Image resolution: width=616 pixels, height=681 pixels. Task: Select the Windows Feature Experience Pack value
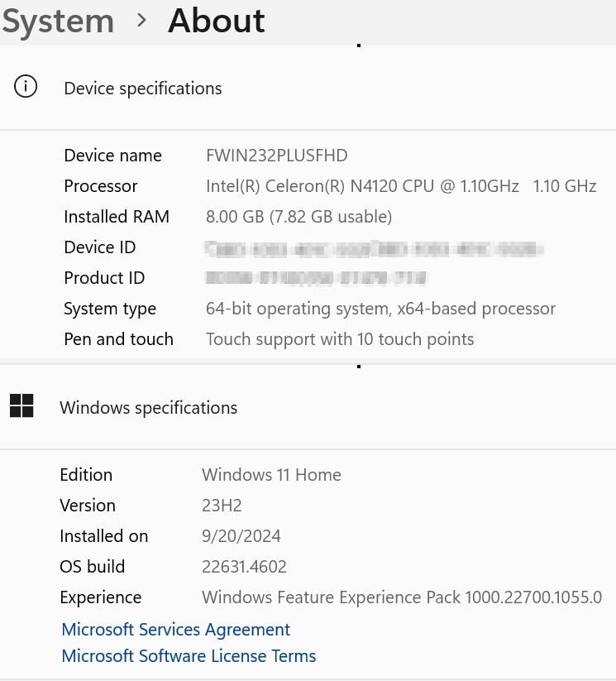tap(402, 597)
